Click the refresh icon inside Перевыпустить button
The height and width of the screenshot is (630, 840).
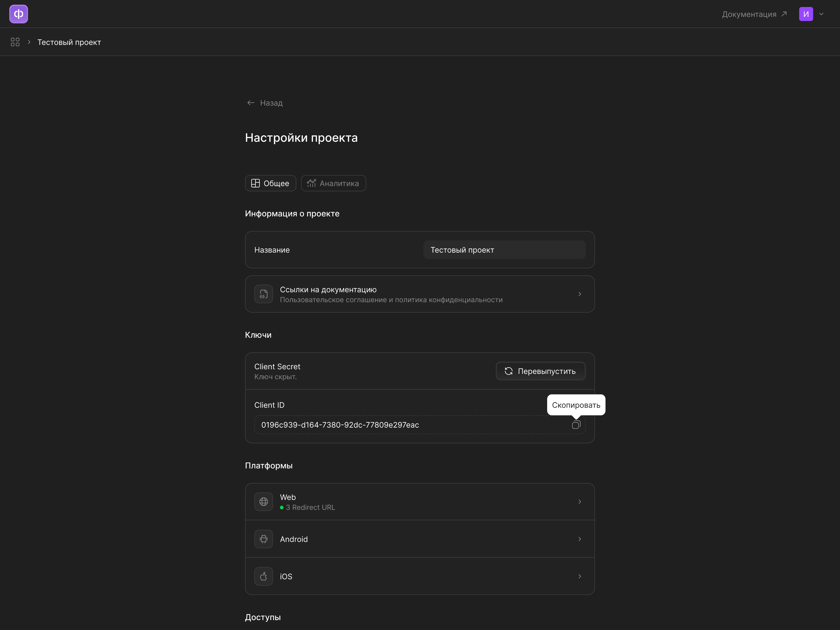tap(508, 371)
